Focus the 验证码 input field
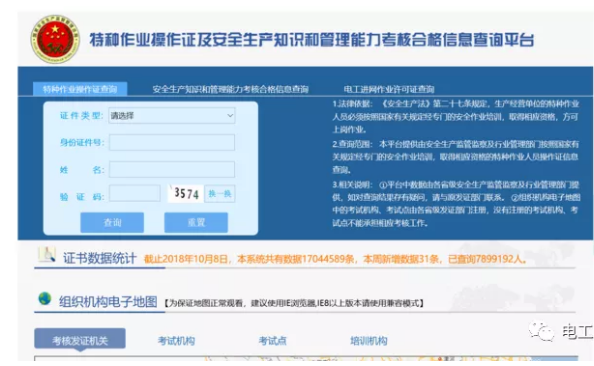Image resolution: width=594 pixels, height=366 pixels. pos(135,193)
